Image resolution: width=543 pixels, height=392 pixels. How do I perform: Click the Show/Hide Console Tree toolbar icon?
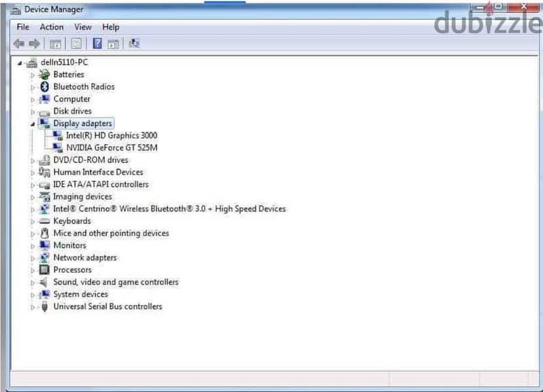coord(56,44)
